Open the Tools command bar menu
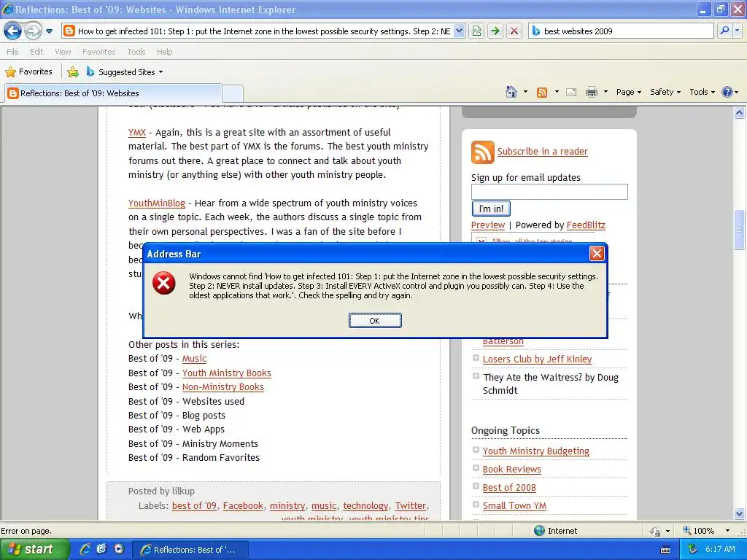 [x=702, y=92]
